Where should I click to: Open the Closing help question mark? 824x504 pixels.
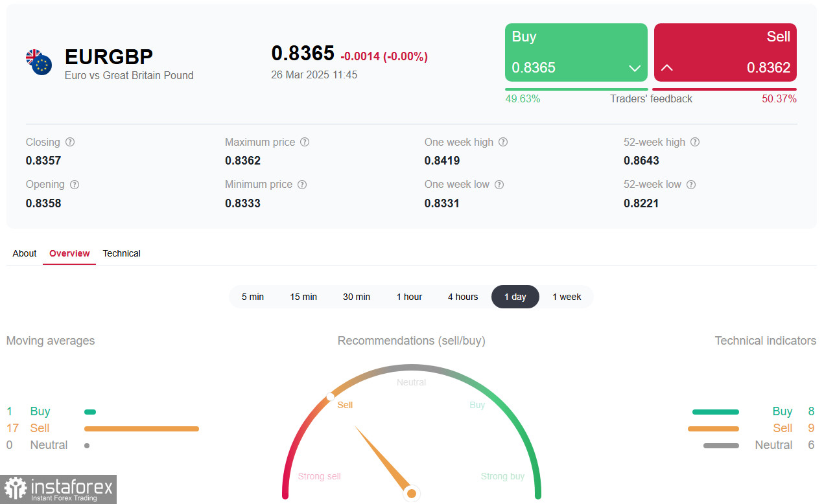click(70, 143)
